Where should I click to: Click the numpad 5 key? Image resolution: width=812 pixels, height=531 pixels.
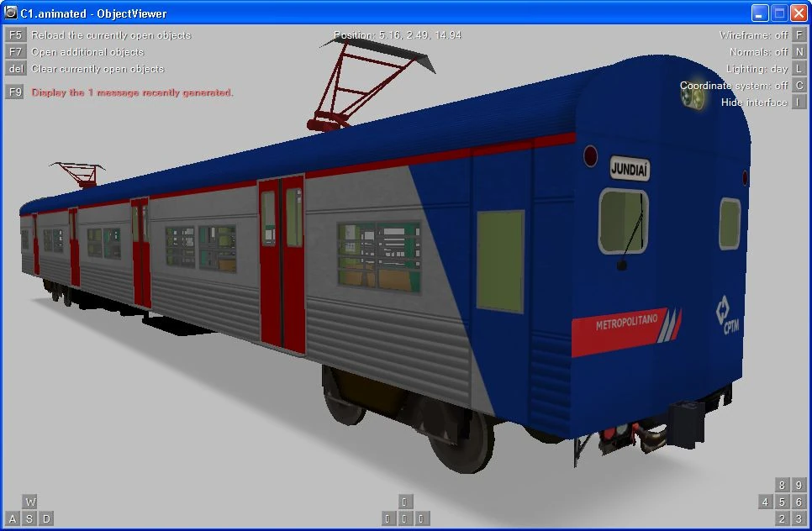[782, 502]
